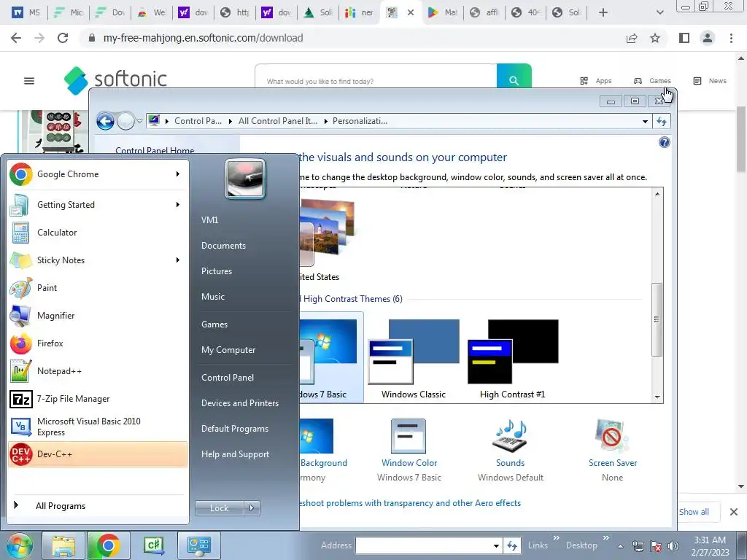Click the user account picture

click(x=245, y=179)
